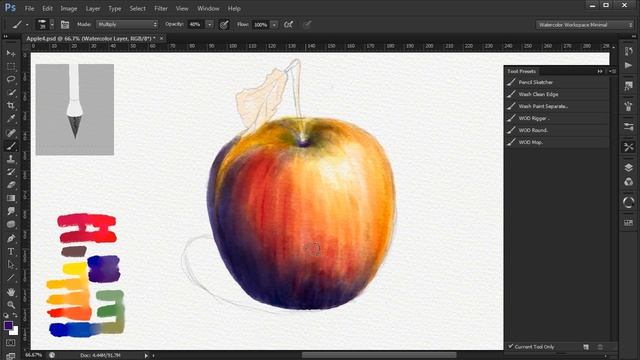Enable airbrush-style build-up effects
Image resolution: width=640 pixels, height=360 pixels.
[289, 24]
